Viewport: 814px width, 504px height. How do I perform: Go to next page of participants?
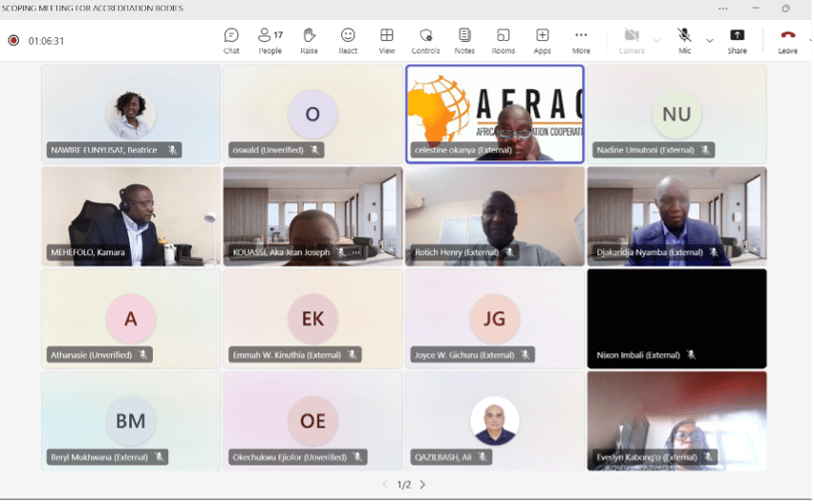(x=422, y=485)
